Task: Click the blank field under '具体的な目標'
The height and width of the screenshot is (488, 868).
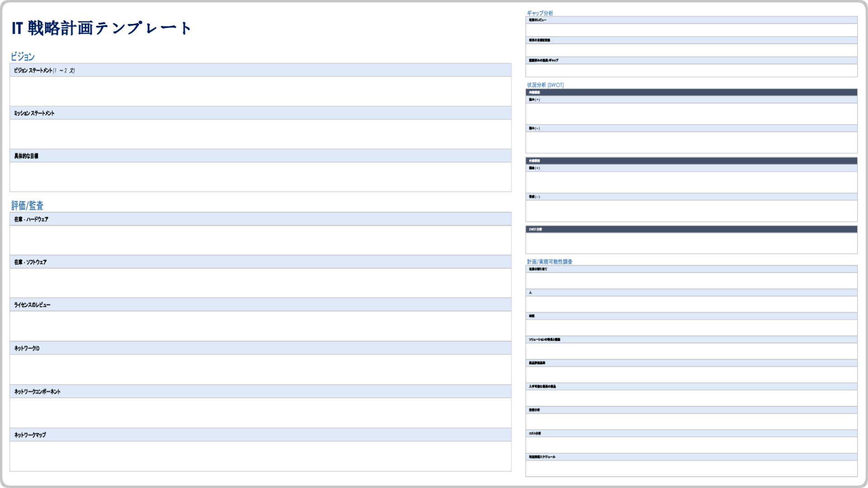Action: click(260, 177)
